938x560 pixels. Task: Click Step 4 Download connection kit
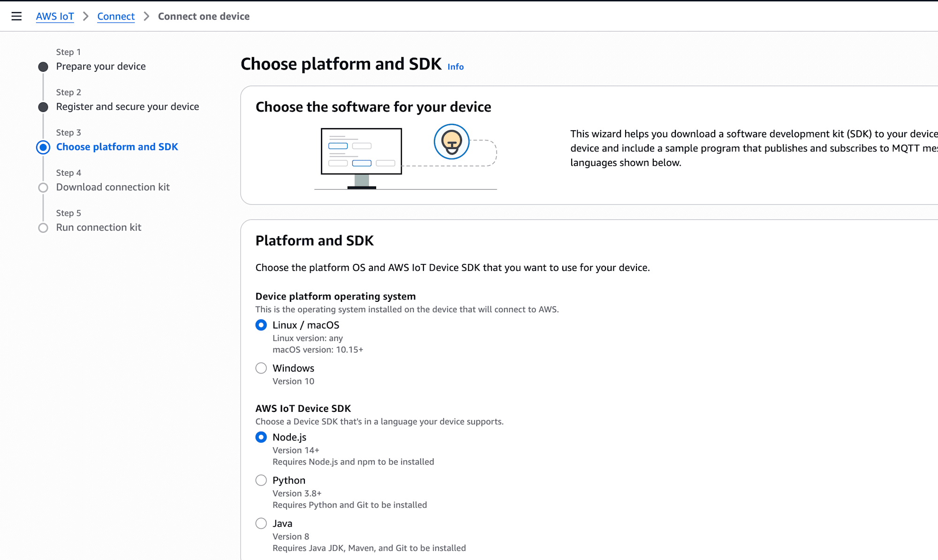113,187
